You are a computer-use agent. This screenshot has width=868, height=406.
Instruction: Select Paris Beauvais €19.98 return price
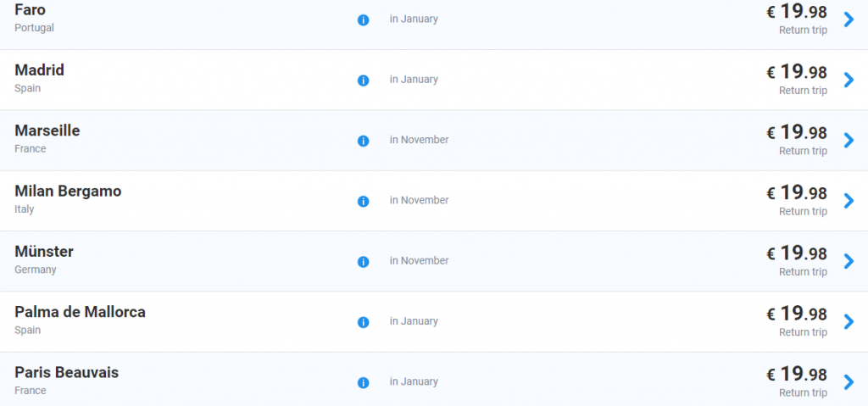797,375
